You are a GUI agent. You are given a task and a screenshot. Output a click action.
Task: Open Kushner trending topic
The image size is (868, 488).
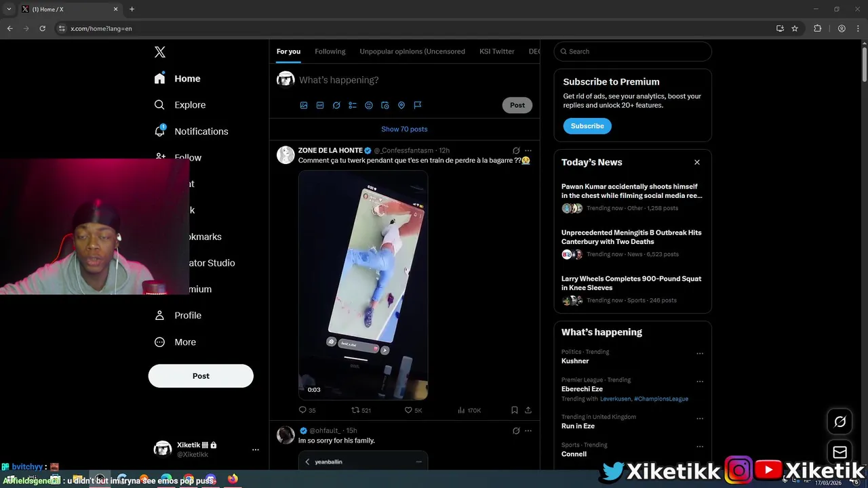pyautogui.click(x=575, y=361)
